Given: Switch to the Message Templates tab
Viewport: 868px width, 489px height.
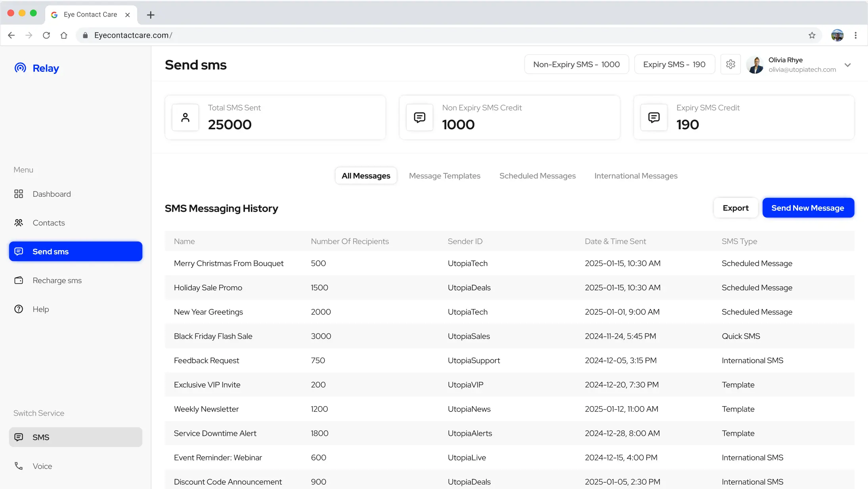Looking at the screenshot, I should [x=445, y=176].
